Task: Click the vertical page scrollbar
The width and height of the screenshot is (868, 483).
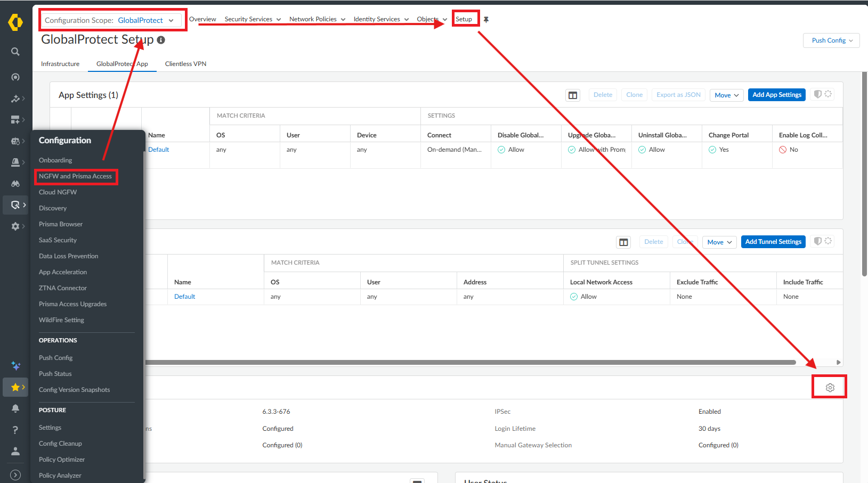Action: point(864,174)
